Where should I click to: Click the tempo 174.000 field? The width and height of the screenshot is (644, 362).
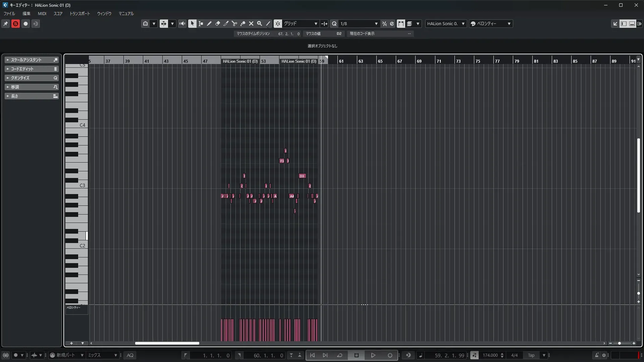pyautogui.click(x=490, y=355)
